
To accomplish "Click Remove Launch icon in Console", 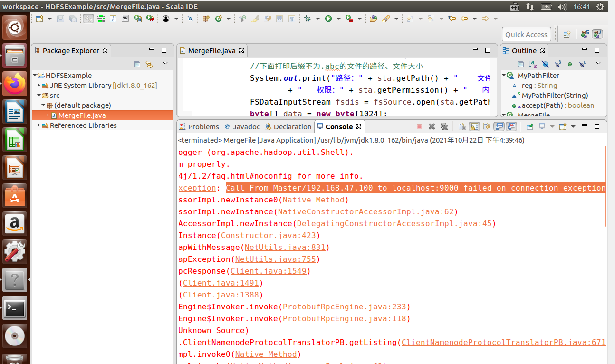I will (432, 126).
